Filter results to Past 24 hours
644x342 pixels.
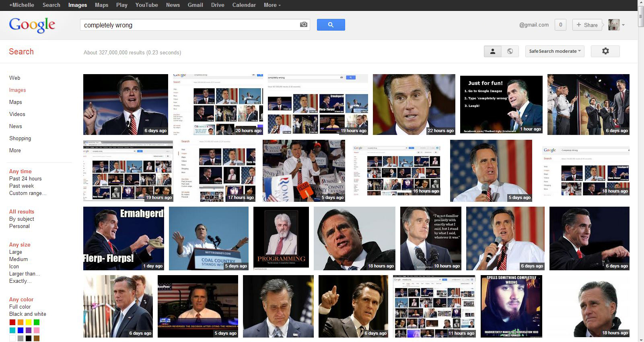click(25, 178)
